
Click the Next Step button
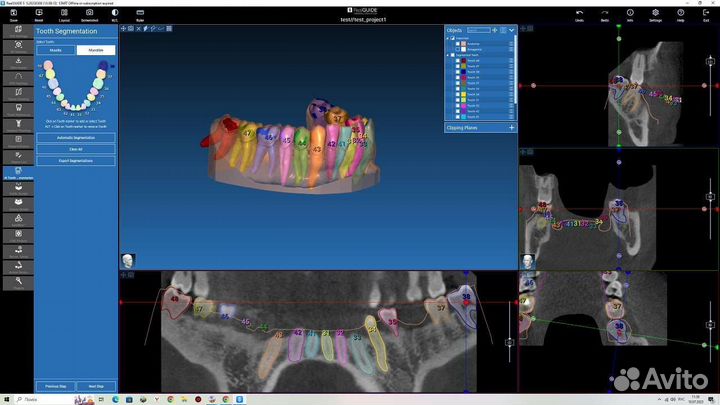pos(96,386)
